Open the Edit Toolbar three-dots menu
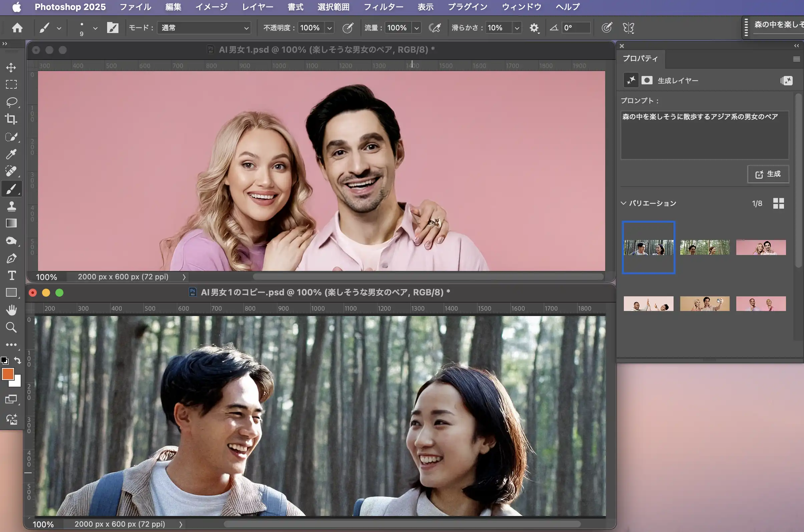The image size is (804, 532). point(11,345)
